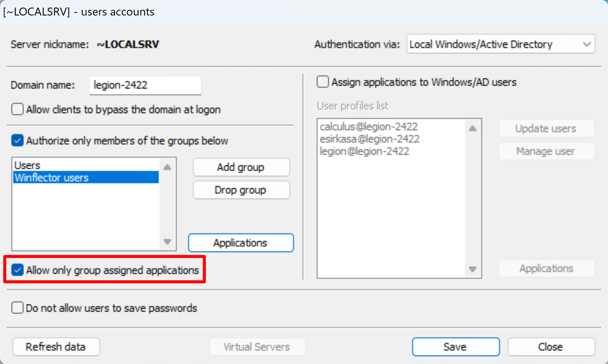
Task: Select esirkasa@legion-2422 user profile
Action: (369, 139)
